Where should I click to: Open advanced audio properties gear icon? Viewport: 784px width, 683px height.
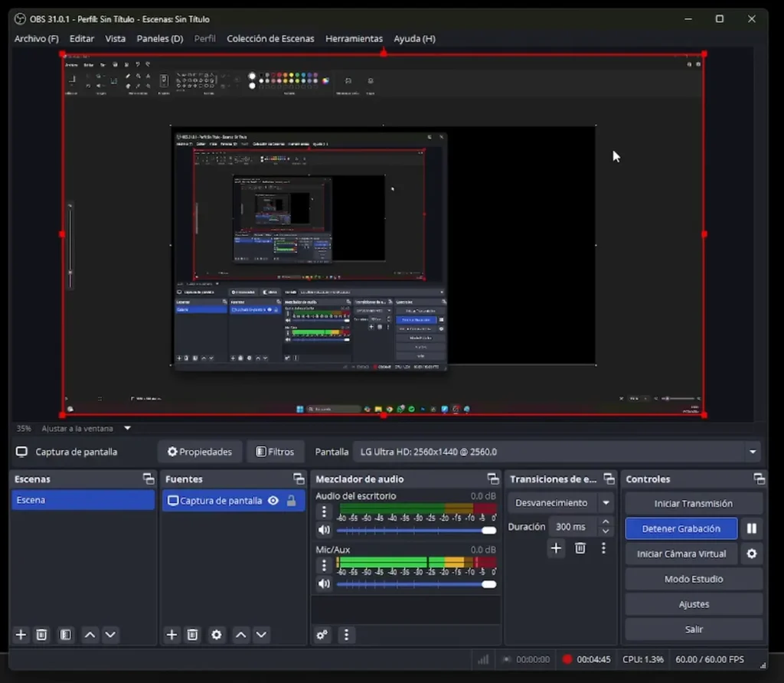[x=322, y=635]
